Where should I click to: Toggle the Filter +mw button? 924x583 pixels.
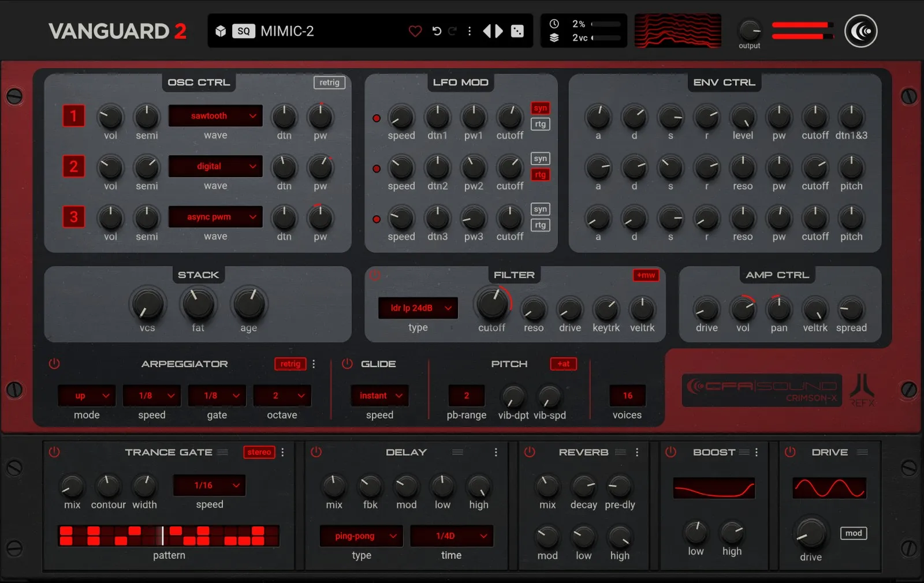pos(646,275)
